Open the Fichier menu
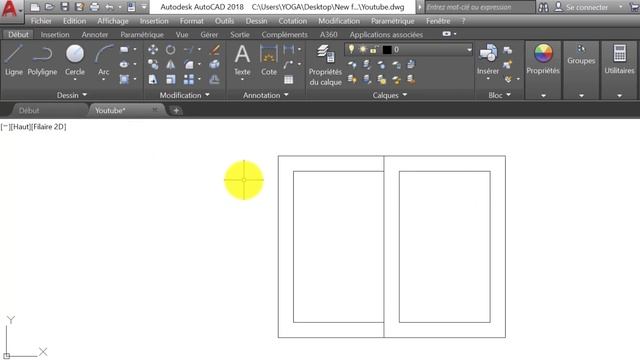Viewport: 640px width, 360px height. pyautogui.click(x=41, y=21)
